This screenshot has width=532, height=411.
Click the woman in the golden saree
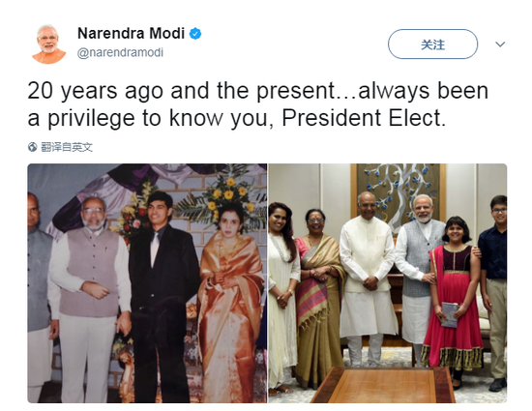231,302
